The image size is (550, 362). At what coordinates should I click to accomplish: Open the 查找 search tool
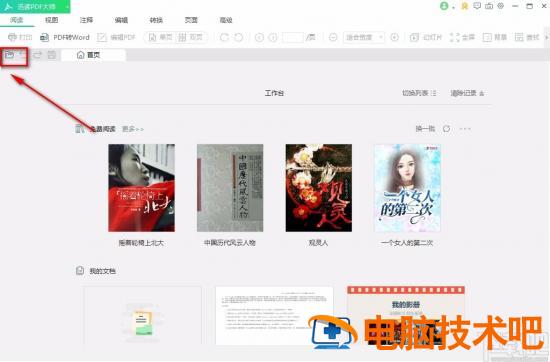tap(527, 37)
